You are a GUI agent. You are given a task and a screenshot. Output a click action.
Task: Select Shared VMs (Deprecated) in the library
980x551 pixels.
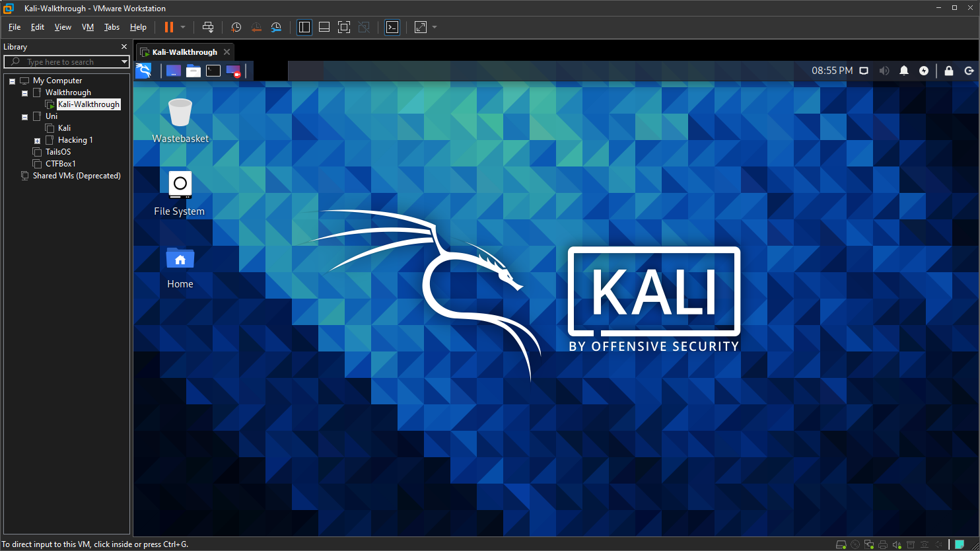pos(77,176)
